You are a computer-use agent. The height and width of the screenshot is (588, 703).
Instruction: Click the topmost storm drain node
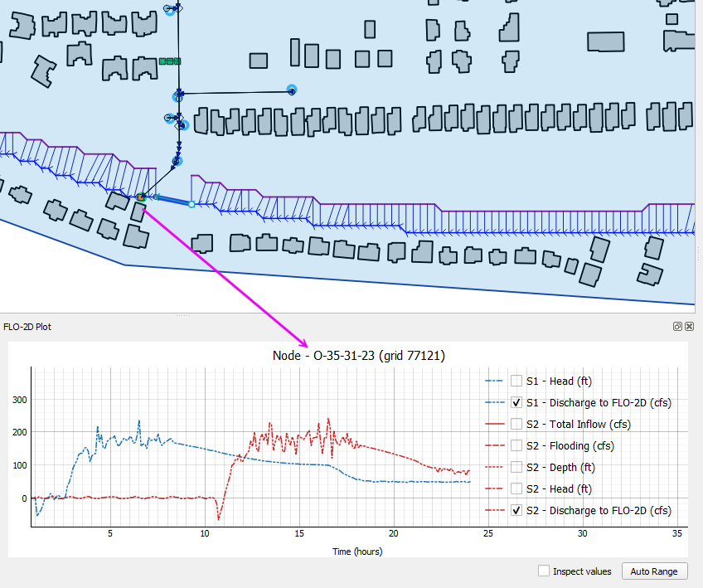point(171,10)
